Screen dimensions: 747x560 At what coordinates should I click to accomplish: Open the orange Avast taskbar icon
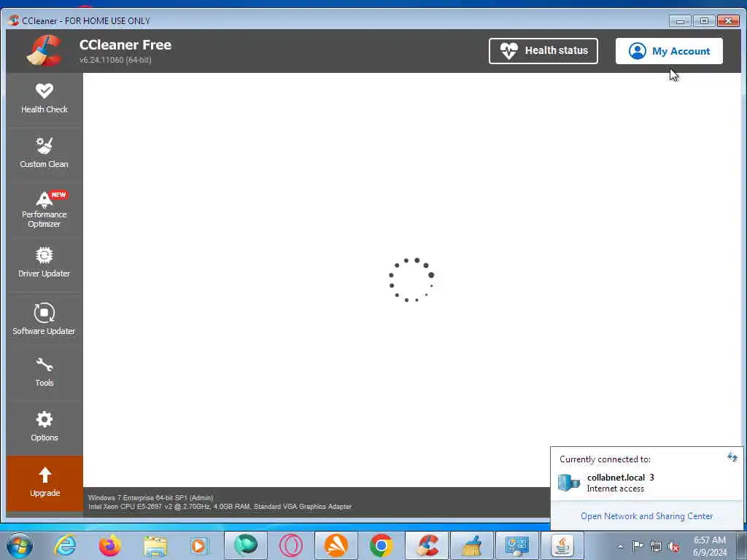[x=336, y=545]
